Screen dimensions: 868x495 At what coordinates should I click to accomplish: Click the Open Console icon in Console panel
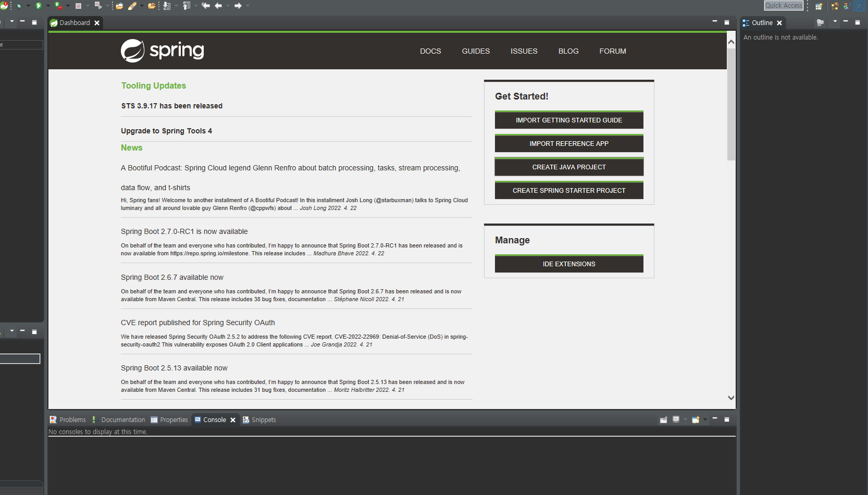695,419
